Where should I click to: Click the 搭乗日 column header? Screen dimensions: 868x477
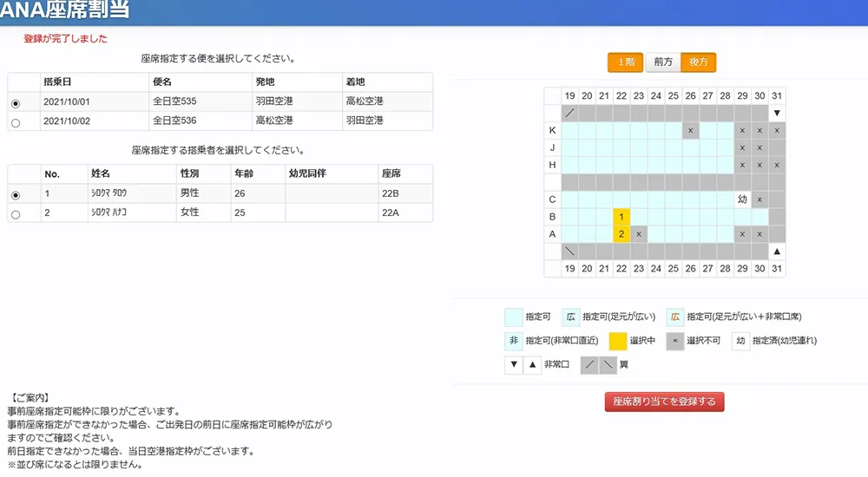pos(57,82)
